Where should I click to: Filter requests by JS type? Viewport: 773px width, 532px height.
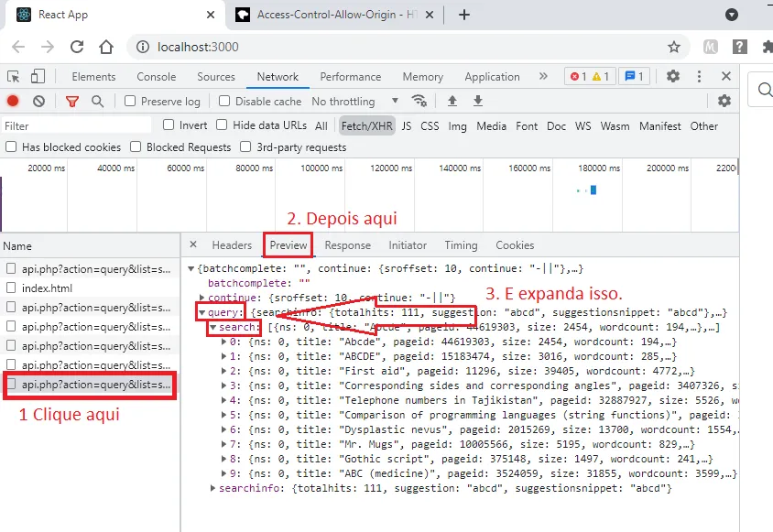[407, 126]
